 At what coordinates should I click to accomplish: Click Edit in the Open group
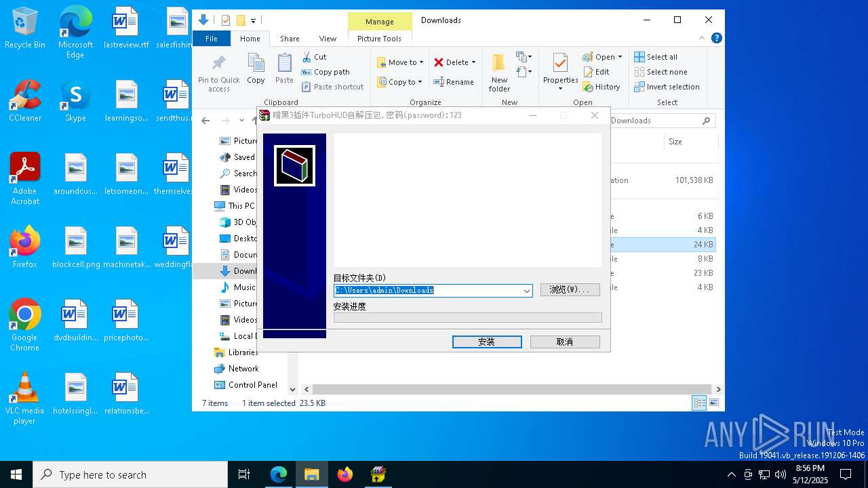596,72
